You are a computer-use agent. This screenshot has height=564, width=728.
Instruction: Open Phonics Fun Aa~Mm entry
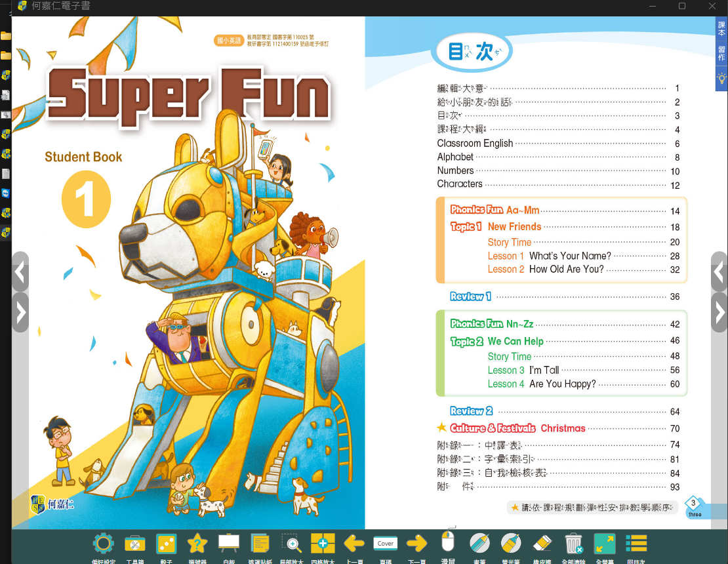click(x=565, y=211)
